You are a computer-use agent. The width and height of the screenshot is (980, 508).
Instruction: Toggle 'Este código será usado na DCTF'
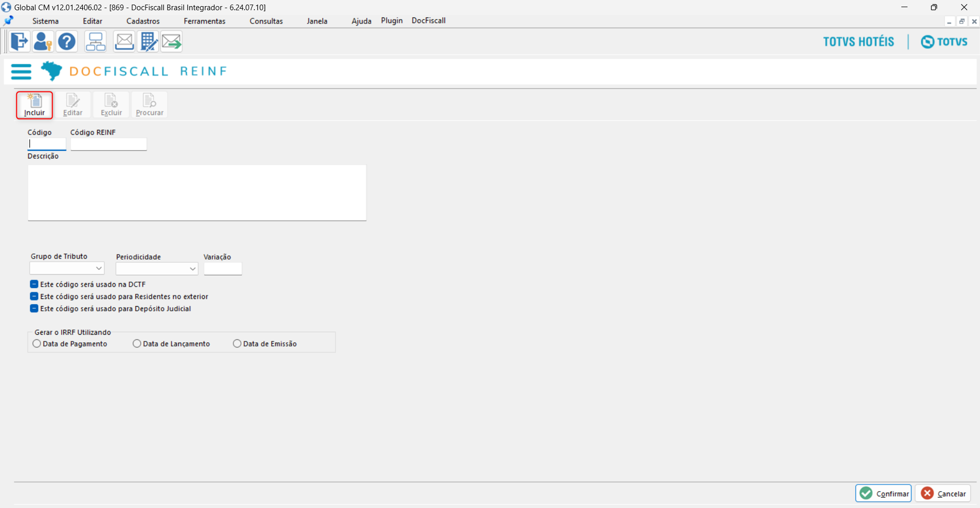[34, 284]
